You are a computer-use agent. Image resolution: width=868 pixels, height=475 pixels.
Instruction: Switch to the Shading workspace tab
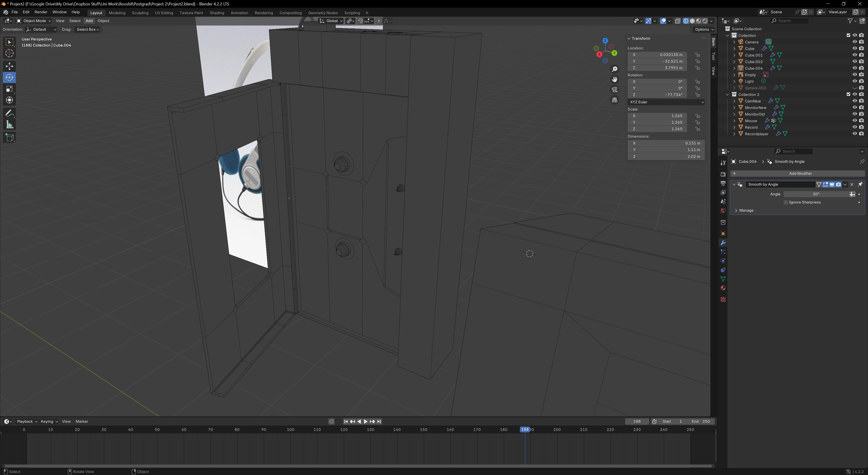coord(217,13)
